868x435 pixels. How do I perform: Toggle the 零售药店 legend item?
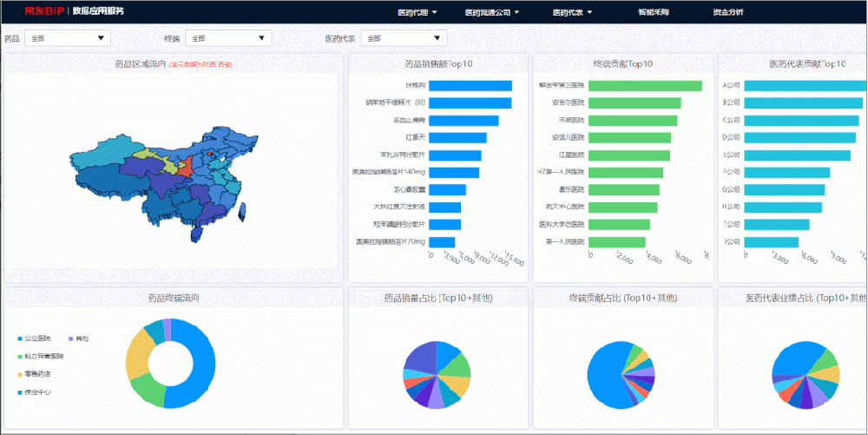36,374
